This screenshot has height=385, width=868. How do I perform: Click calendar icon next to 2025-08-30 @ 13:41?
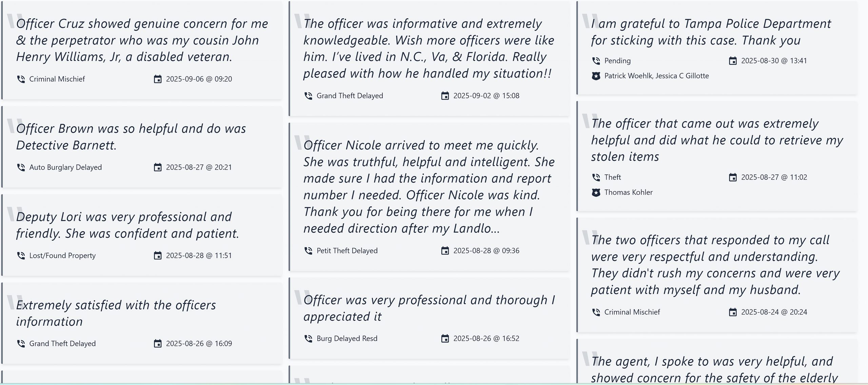click(733, 61)
